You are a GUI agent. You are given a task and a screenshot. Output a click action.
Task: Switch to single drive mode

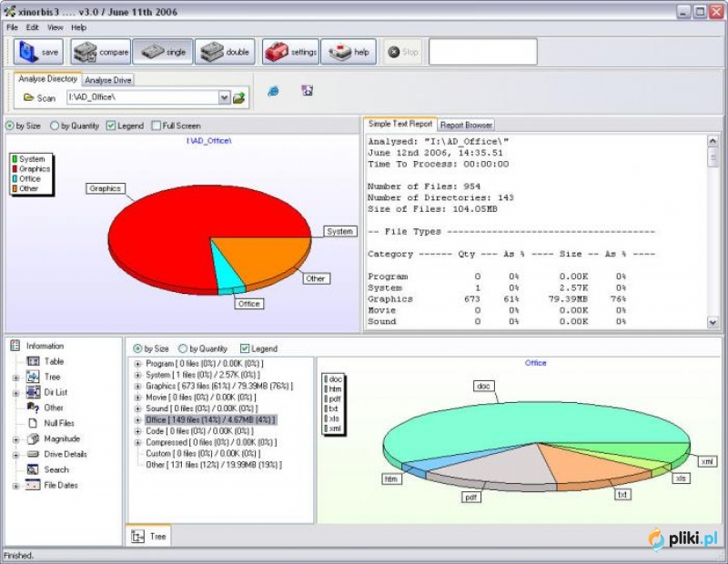(x=163, y=52)
